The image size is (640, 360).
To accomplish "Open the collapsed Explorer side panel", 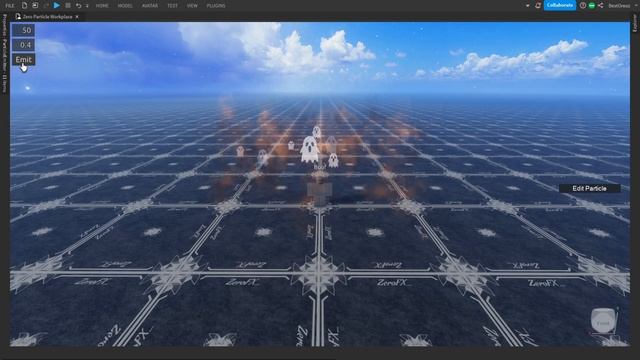I will click(x=635, y=23).
